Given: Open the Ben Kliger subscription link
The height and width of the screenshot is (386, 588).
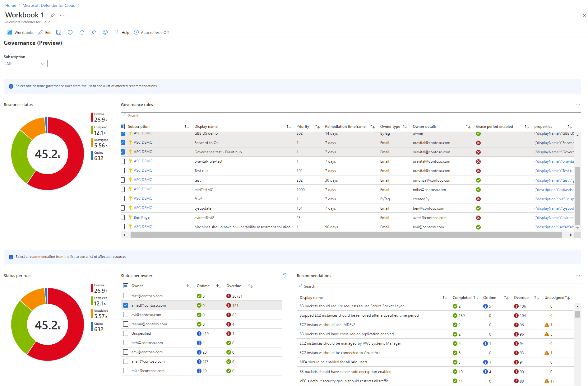Looking at the screenshot, I should (x=142, y=217).
